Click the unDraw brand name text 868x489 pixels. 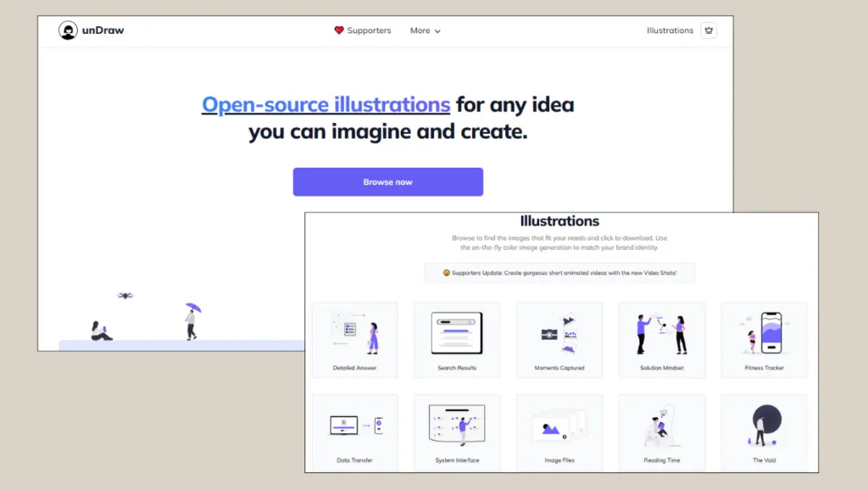click(103, 31)
